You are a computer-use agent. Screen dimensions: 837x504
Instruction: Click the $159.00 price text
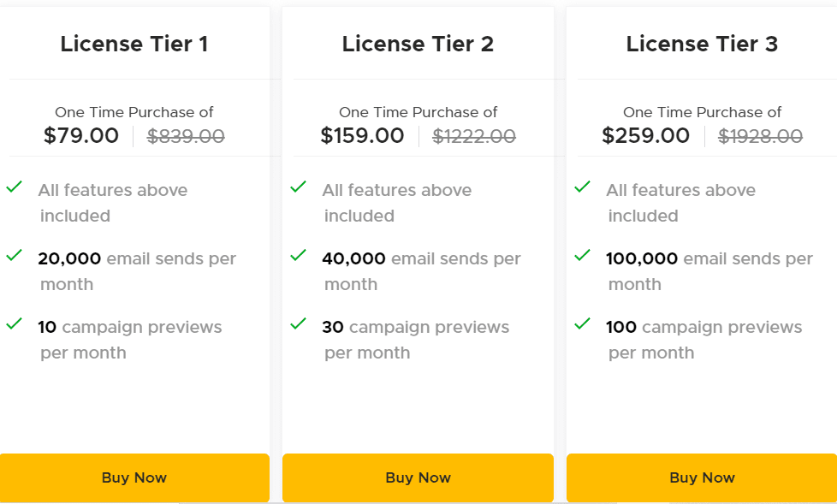[364, 135]
